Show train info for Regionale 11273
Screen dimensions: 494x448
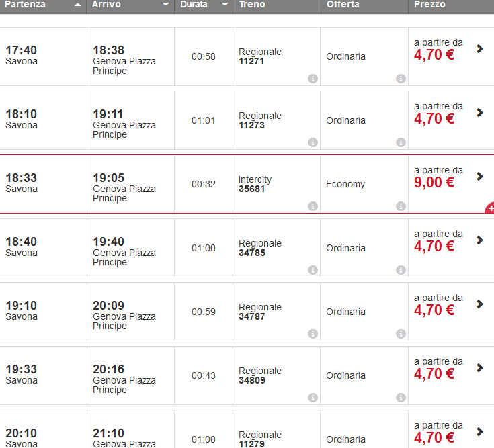(313, 142)
